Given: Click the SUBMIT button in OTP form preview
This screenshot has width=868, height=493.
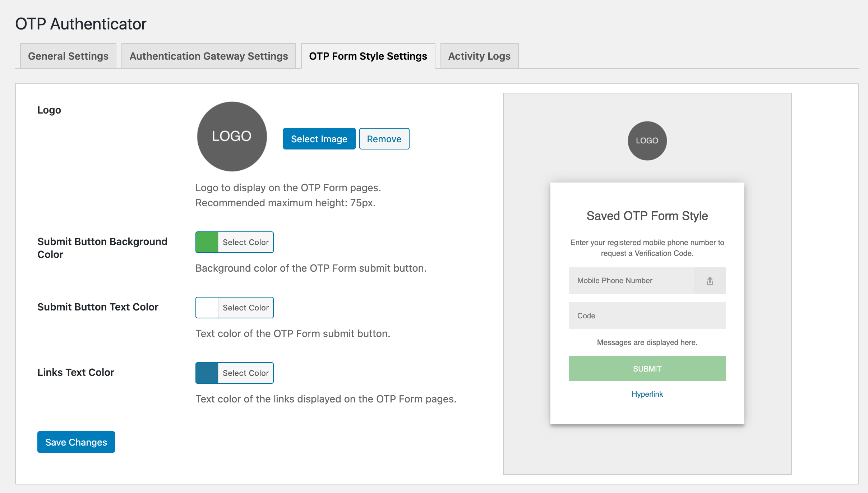Looking at the screenshot, I should point(647,368).
